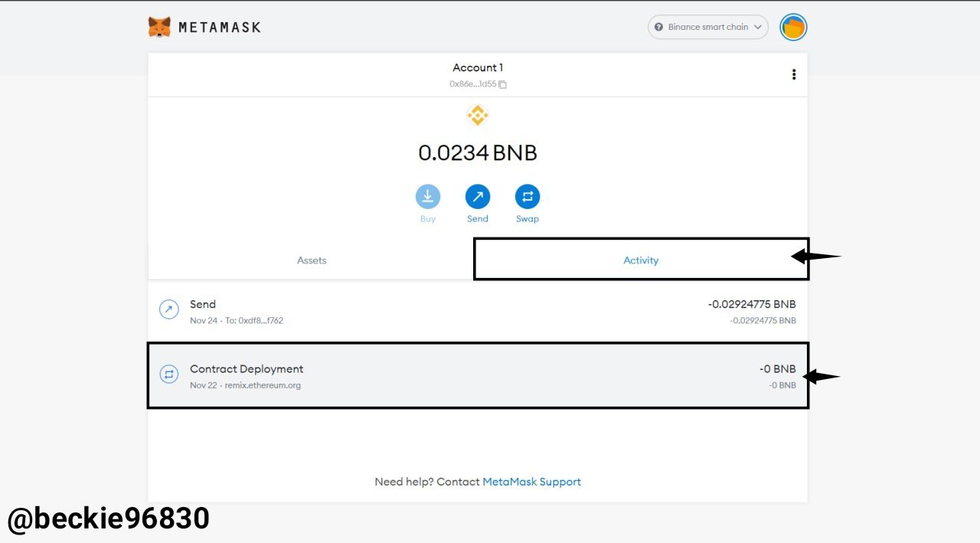Screen dimensions: 980x543
Task: Click the 0.0234 BNB balance
Action: (x=478, y=152)
